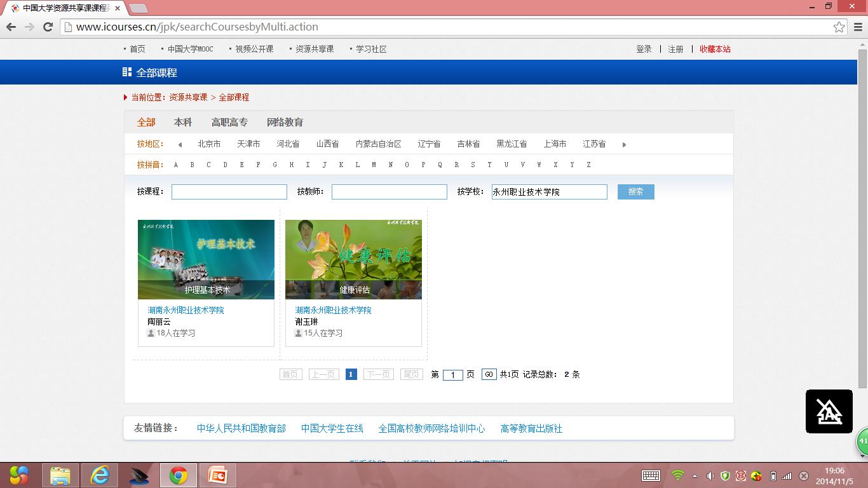
Task: Show hidden tray icons arrow
Action: tap(695, 476)
